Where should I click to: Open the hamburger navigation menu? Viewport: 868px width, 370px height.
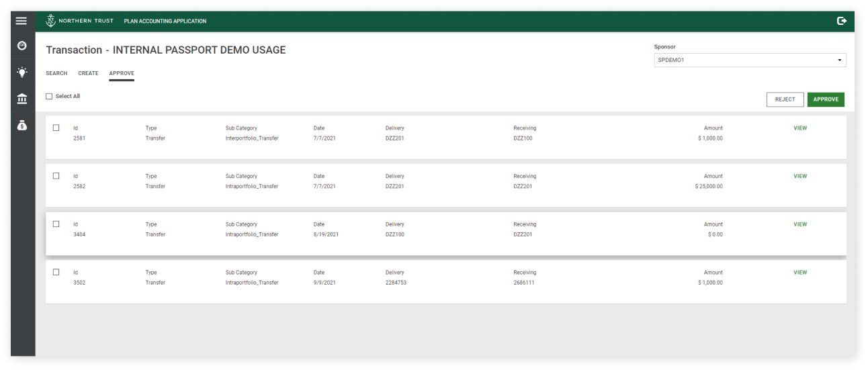click(21, 21)
